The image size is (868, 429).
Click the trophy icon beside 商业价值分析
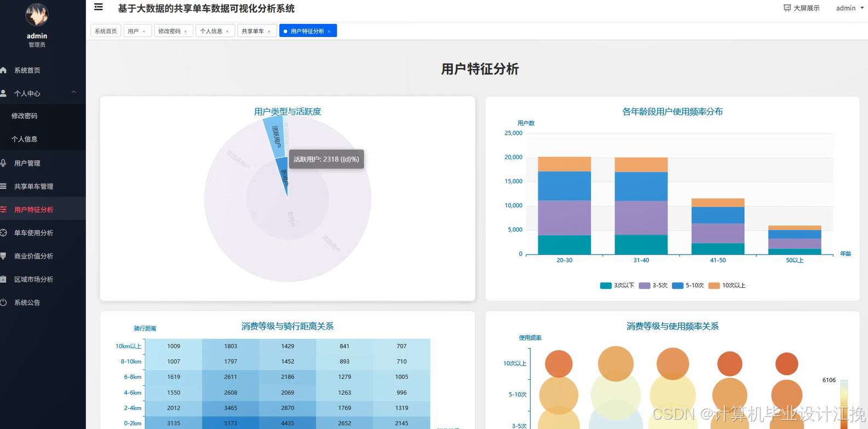3,256
